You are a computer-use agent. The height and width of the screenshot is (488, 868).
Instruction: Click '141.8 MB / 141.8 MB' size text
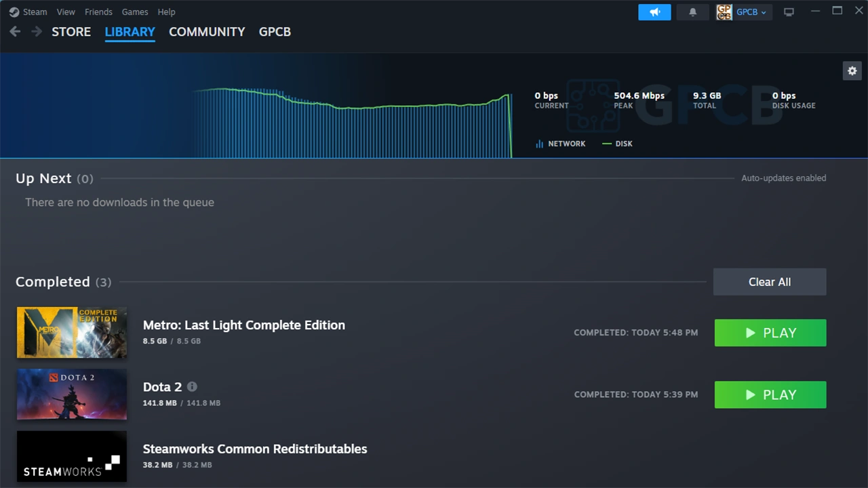pos(182,403)
